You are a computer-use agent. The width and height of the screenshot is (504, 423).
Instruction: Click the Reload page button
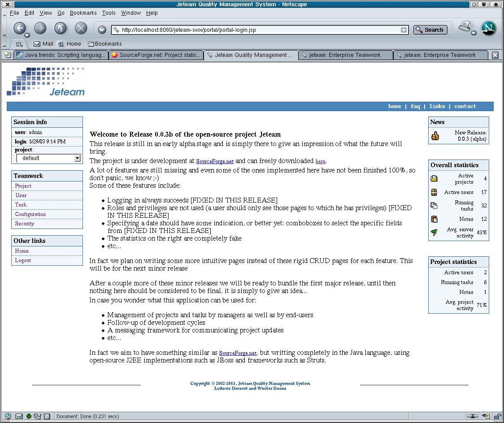click(60, 29)
